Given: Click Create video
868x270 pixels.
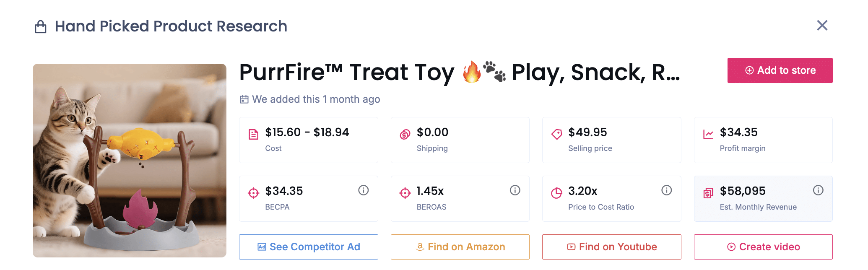Looking at the screenshot, I should click(763, 247).
